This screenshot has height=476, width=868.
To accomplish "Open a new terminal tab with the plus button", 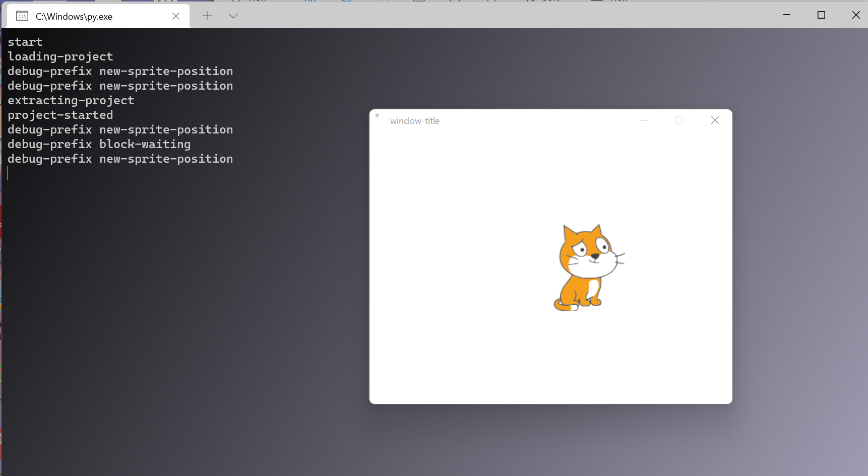I will [x=207, y=16].
